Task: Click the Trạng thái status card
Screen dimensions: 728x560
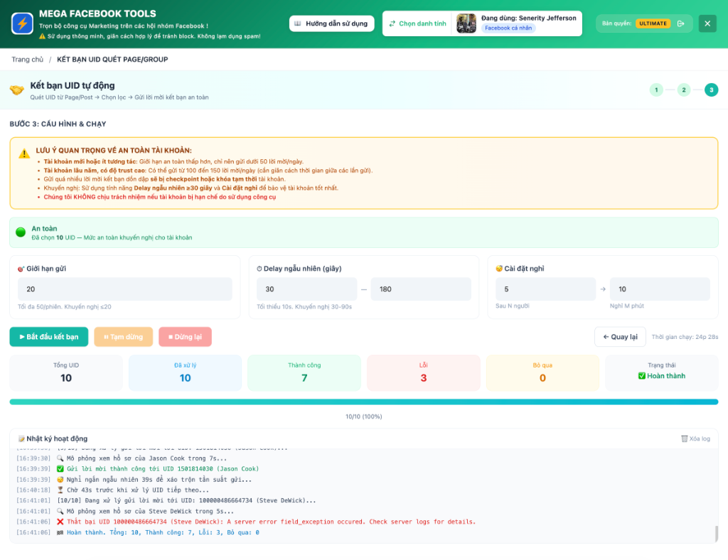Action: tap(662, 373)
